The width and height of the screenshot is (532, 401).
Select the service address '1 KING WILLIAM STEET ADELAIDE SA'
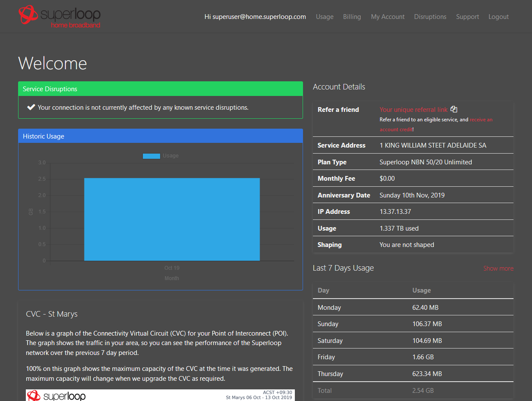pyautogui.click(x=433, y=145)
